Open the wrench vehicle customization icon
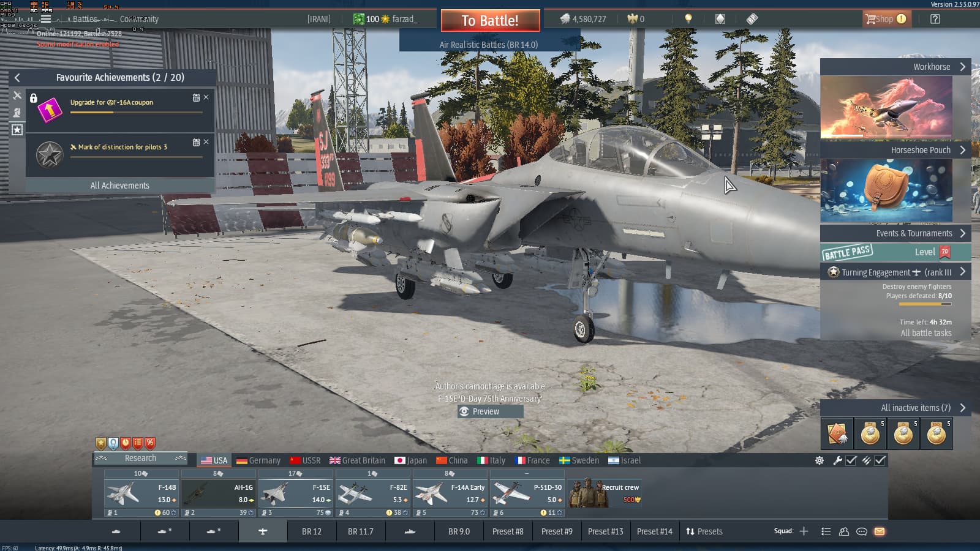This screenshot has width=980, height=551. pos(838,461)
